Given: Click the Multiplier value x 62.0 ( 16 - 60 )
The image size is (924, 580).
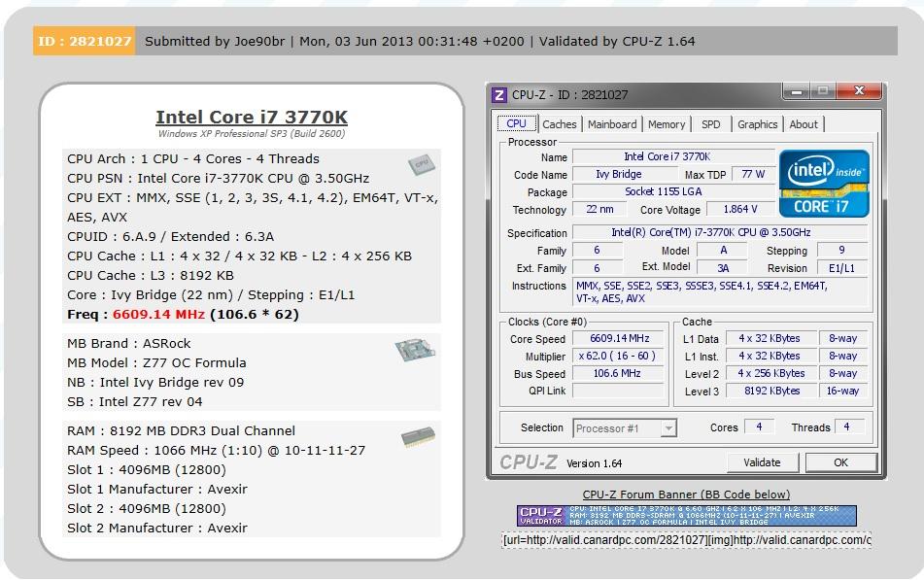Looking at the screenshot, I should tap(617, 356).
